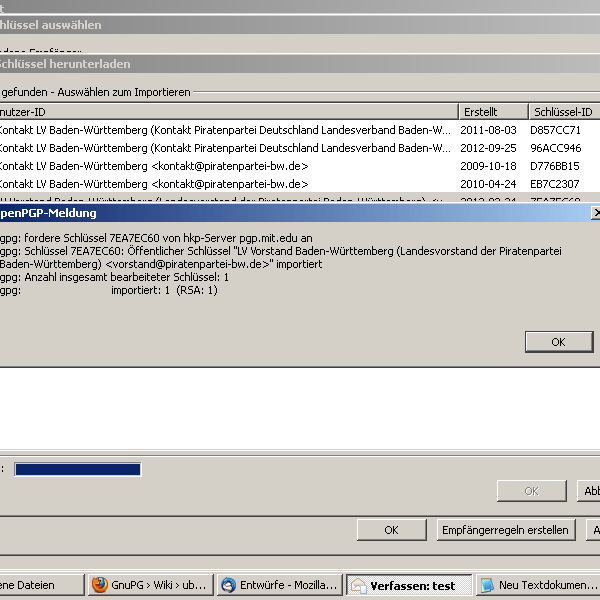Select the key row dated 2011-08-03
This screenshot has width=600, height=600.
(x=300, y=130)
